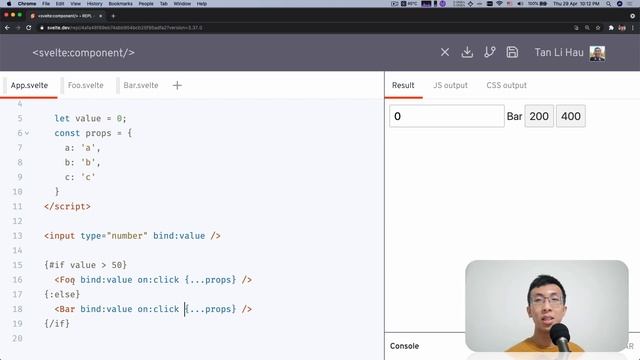Click battery status in menu bar
The height and width of the screenshot is (360, 640).
coord(538,4)
